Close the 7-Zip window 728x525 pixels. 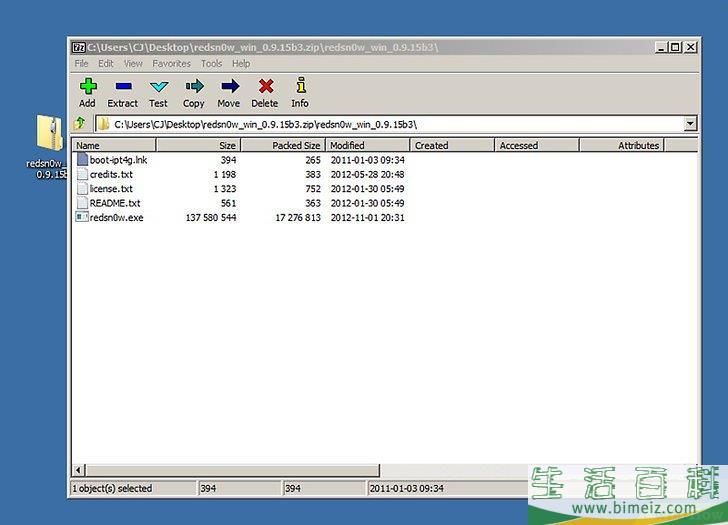[x=691, y=47]
